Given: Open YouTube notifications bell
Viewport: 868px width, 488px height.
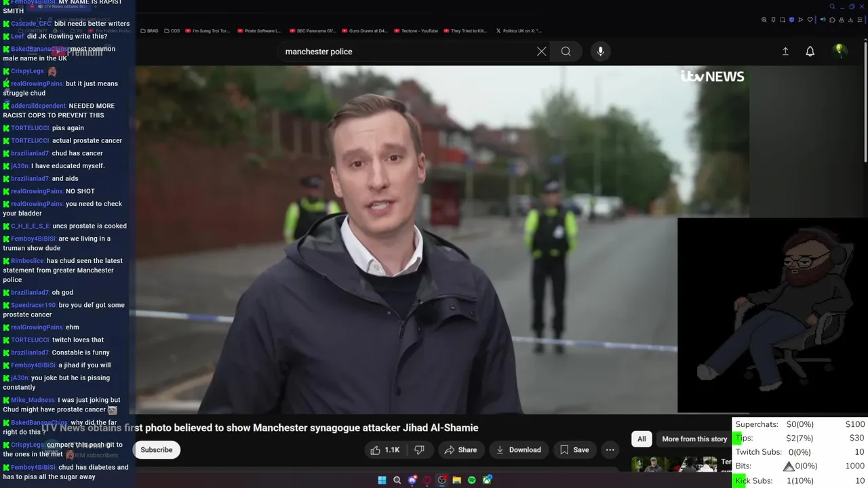Looking at the screenshot, I should pyautogui.click(x=810, y=52).
